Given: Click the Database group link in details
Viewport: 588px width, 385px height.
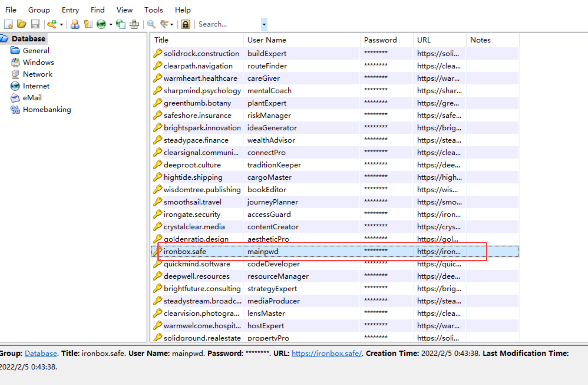Looking at the screenshot, I should point(41,353).
